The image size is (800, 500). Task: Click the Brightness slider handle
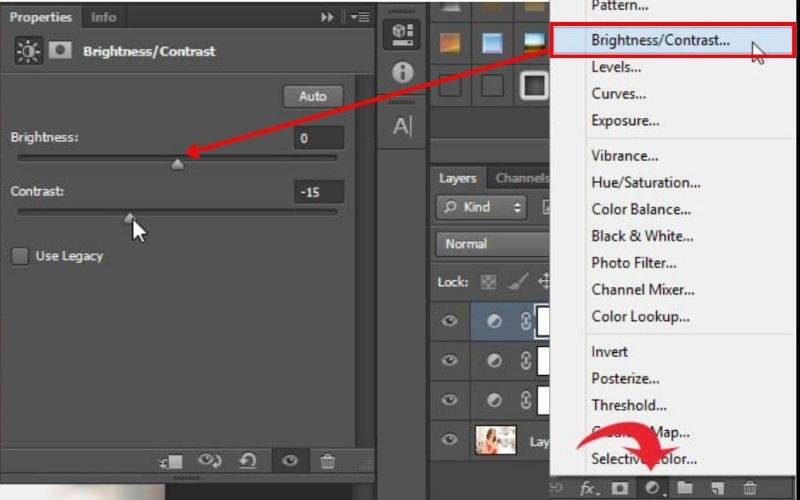[177, 164]
